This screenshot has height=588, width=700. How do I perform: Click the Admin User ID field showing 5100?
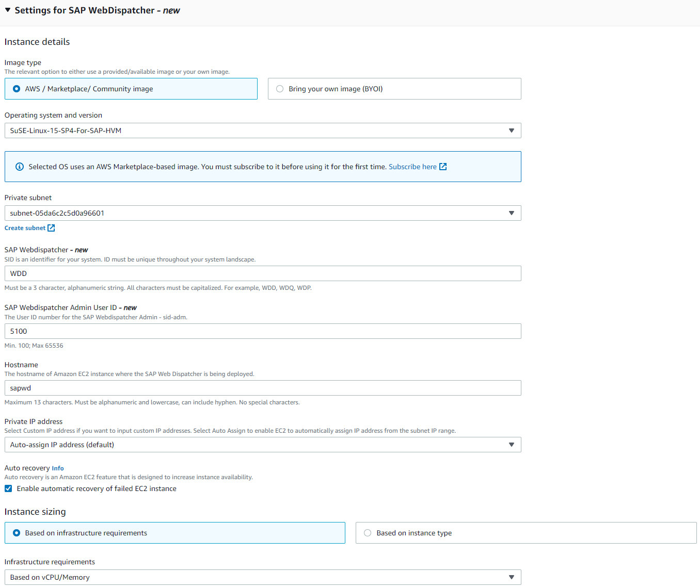tap(263, 331)
